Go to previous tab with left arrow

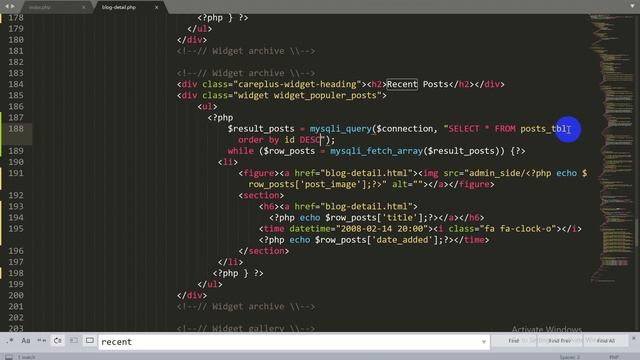pyautogui.click(x=7, y=7)
